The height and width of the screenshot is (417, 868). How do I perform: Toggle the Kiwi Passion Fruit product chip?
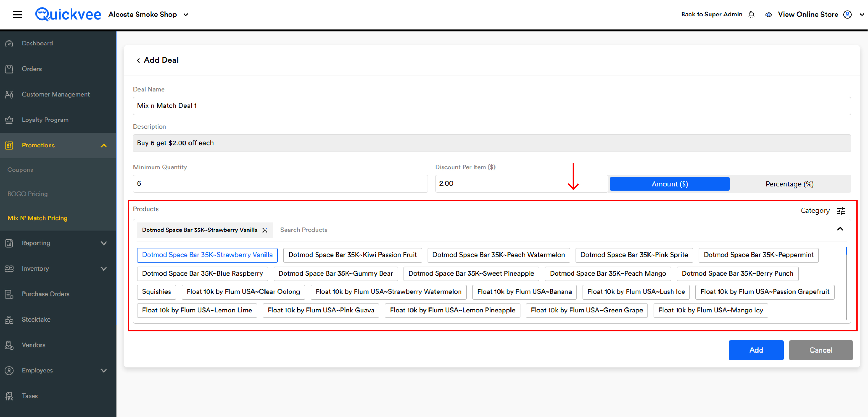coord(352,255)
